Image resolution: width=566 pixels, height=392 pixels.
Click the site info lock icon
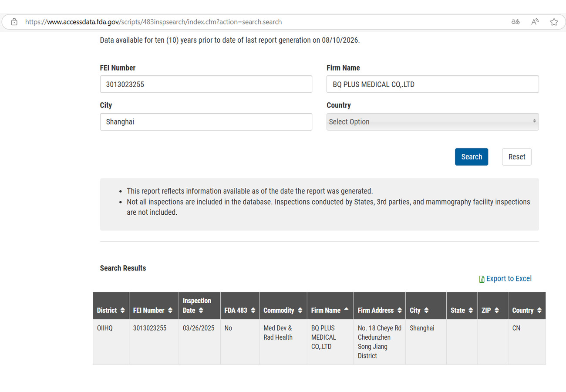click(x=14, y=22)
